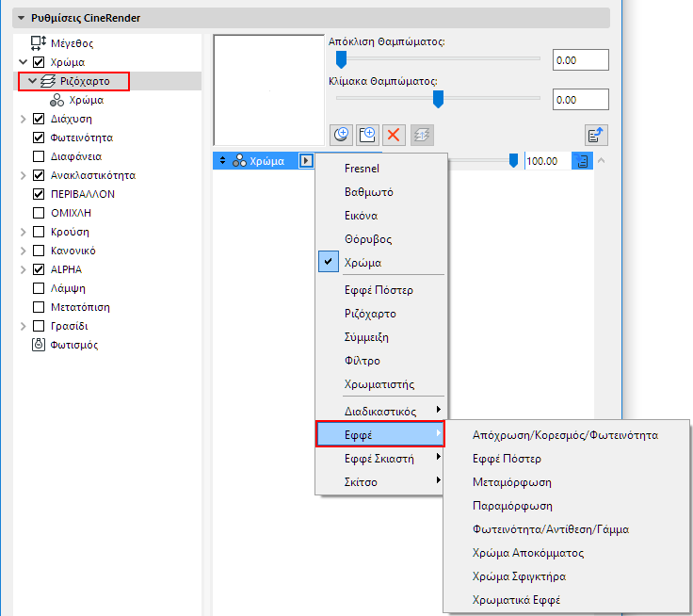Select the Μέγεθος size icon row
The width and height of the screenshot is (693, 616).
pos(39,43)
